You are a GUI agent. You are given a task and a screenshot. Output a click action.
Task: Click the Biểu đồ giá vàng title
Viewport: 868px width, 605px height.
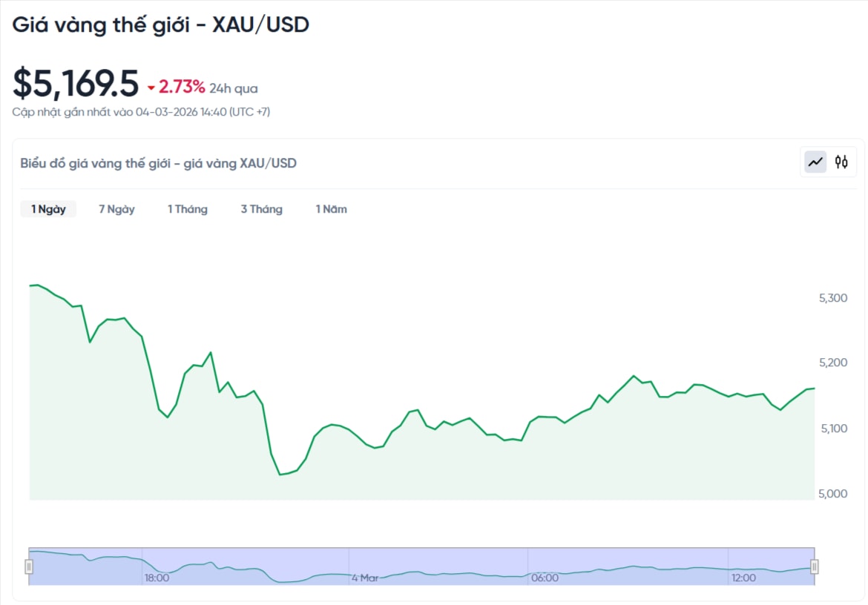pos(158,163)
